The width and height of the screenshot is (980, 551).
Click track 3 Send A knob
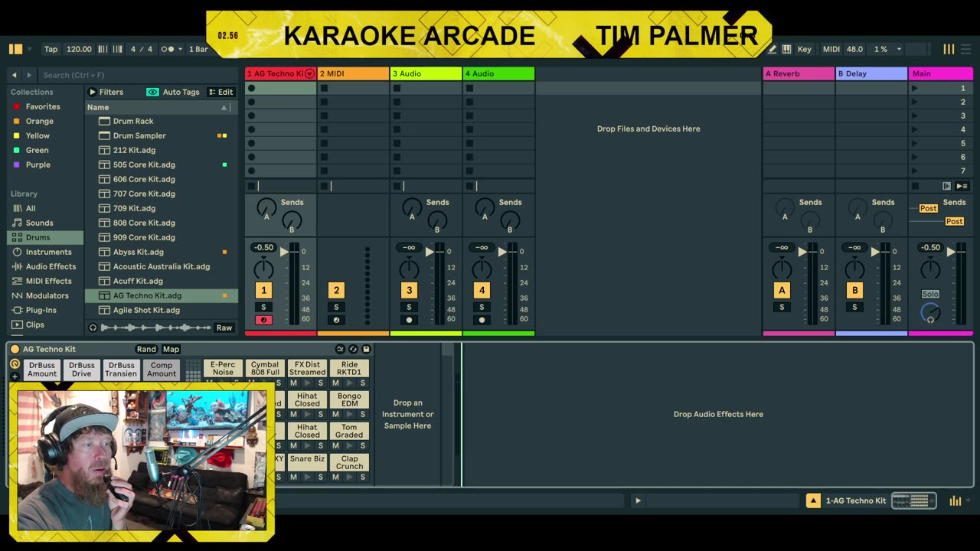pos(412,207)
